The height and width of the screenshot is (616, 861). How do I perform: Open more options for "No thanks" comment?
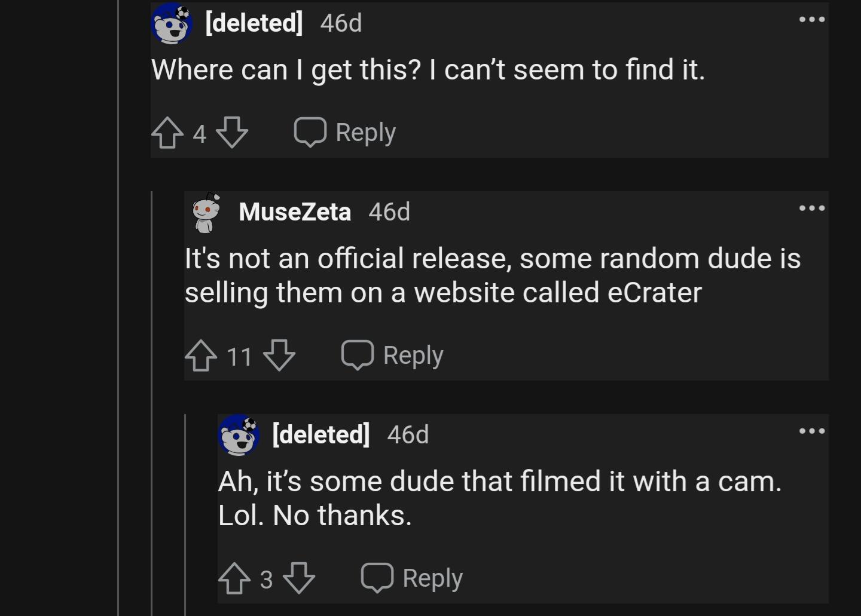[x=811, y=431]
